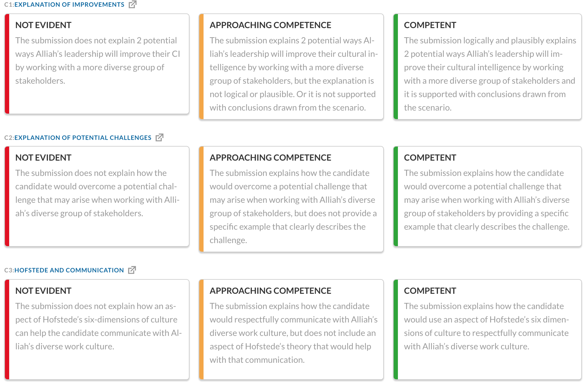The width and height of the screenshot is (588, 386).
Task: Select the C1 Not Evident rubric card
Action: (x=97, y=64)
